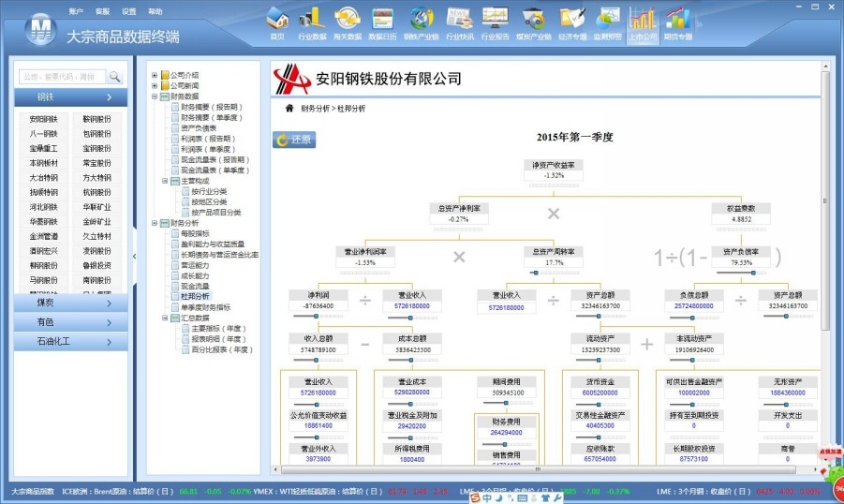Click the application logo emblem
This screenshot has height=504, width=844.
coord(41,28)
